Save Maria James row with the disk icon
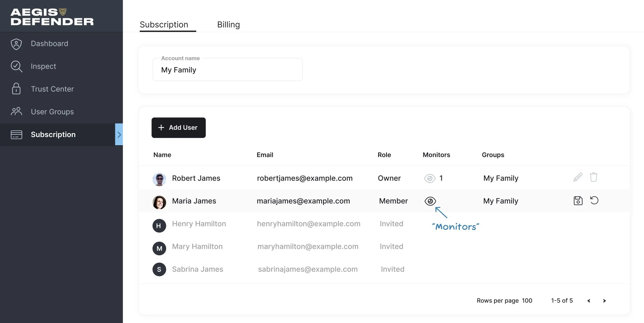 point(578,201)
